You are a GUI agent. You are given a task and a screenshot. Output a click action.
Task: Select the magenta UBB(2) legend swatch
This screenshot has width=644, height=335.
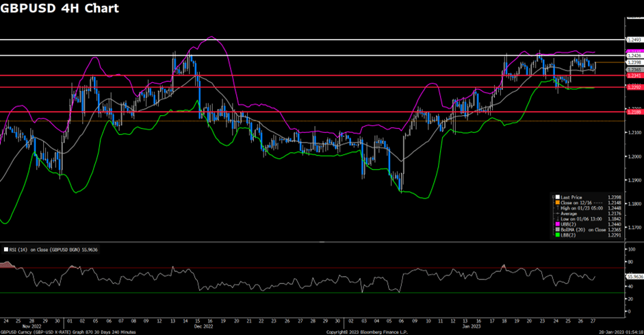(556, 225)
